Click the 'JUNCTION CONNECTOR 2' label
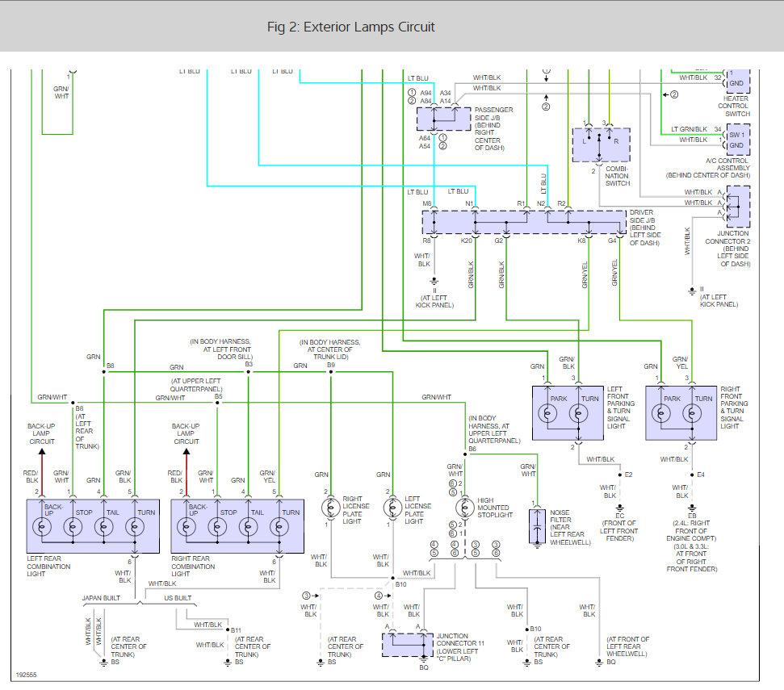The width and height of the screenshot is (784, 690). [x=727, y=237]
